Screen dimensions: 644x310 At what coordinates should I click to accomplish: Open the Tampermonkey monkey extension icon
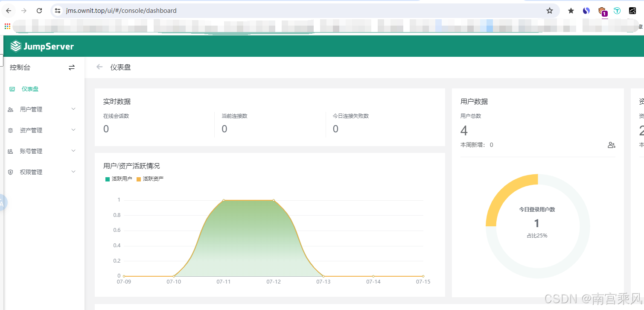(x=602, y=11)
